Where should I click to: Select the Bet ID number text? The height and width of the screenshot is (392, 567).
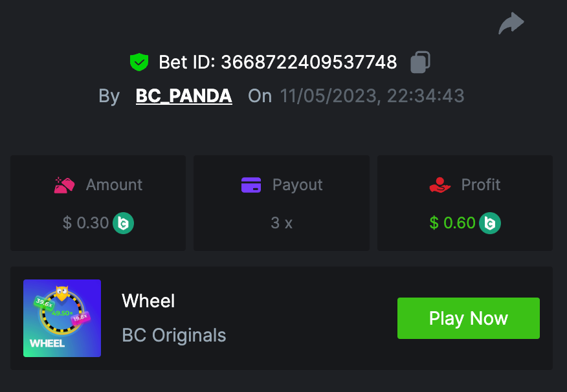(x=309, y=62)
